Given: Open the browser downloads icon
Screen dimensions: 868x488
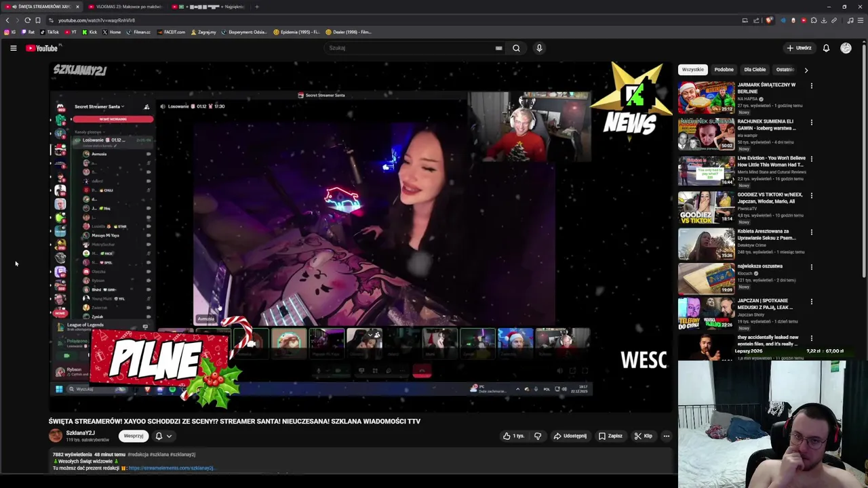Looking at the screenshot, I should pyautogui.click(x=824, y=20).
